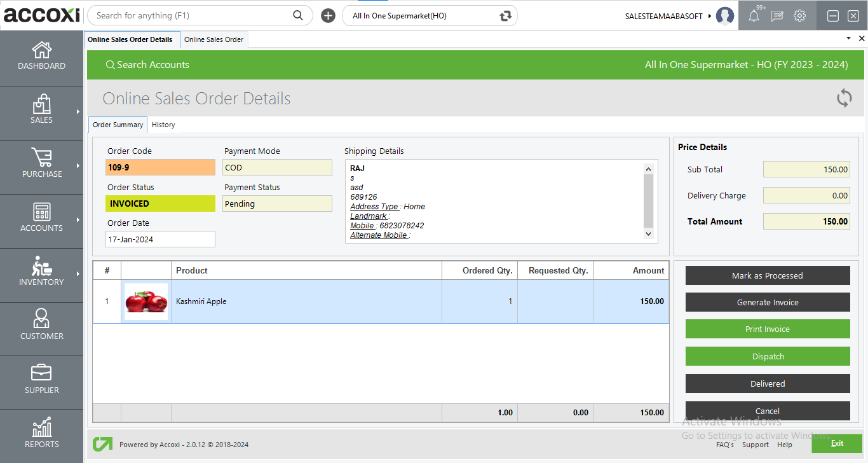Click the Print Invoice button
Screen dimensions: 868x463
(x=767, y=329)
